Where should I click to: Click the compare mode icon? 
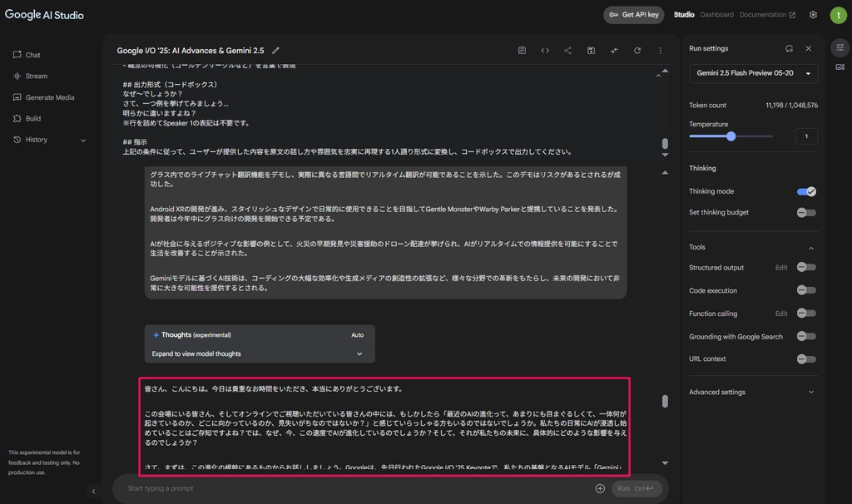coord(614,51)
